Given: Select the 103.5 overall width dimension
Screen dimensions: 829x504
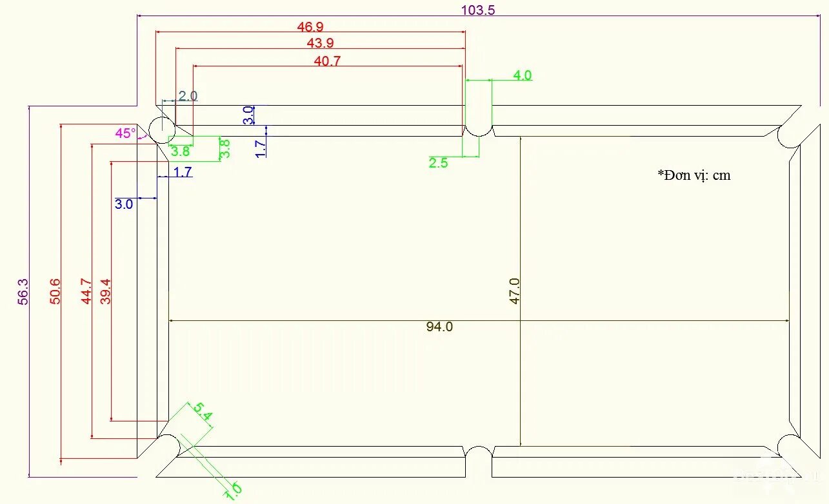Looking at the screenshot, I should (x=478, y=10).
